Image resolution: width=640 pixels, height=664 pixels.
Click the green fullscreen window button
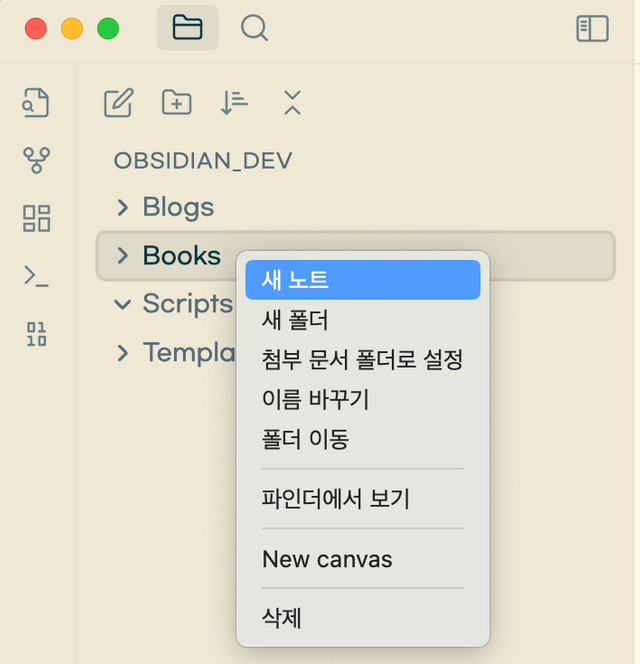tap(108, 28)
